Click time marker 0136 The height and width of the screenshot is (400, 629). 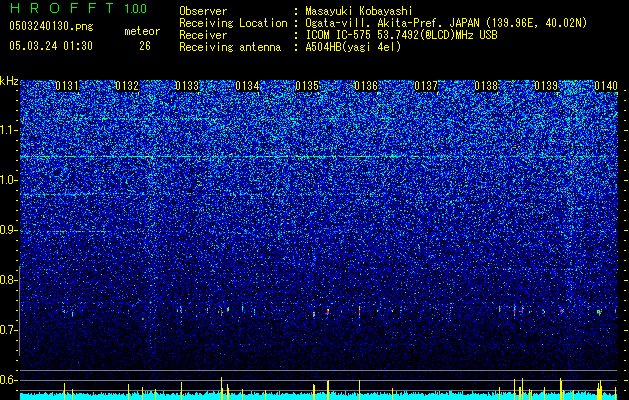(366, 85)
